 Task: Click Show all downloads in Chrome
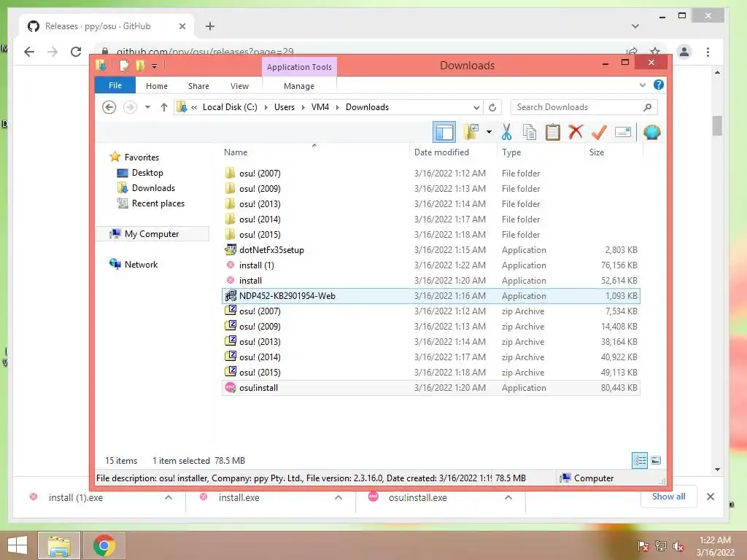tap(668, 497)
